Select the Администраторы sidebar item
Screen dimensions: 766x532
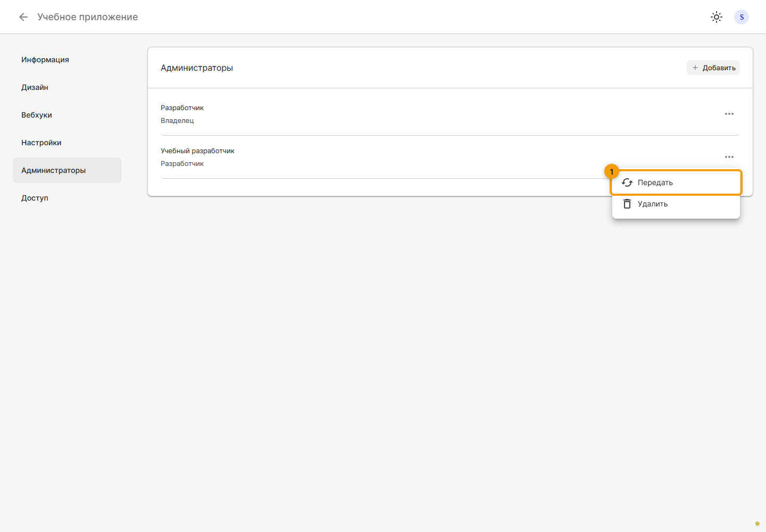point(67,170)
